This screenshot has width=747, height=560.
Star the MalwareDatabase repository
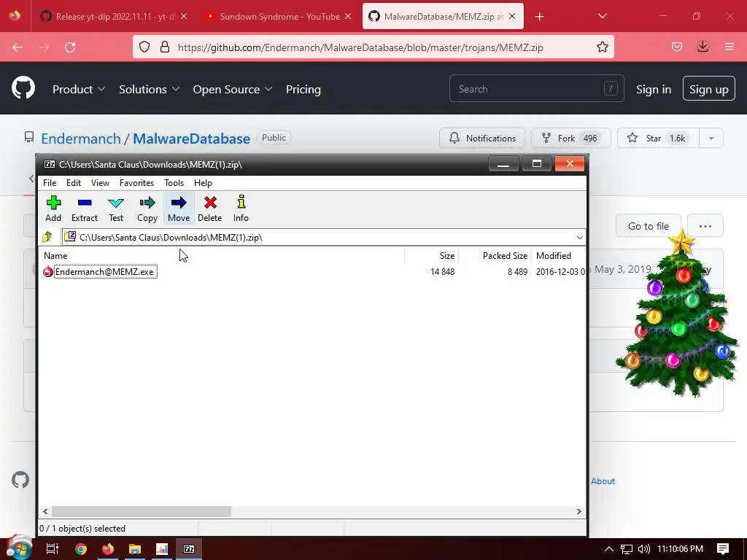click(x=658, y=138)
